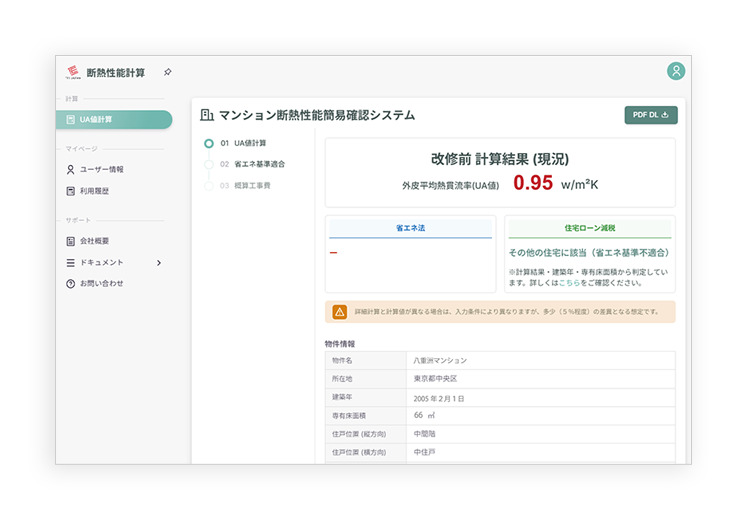Click the 住宅ローン減税 panel header
Screen dimensions: 746x520
coord(589,229)
